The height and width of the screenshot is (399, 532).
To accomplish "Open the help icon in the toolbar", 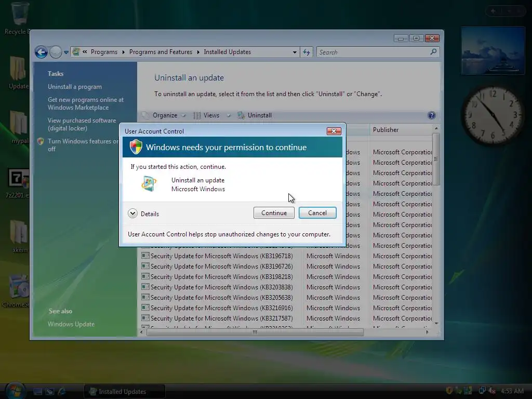I will 431,115.
